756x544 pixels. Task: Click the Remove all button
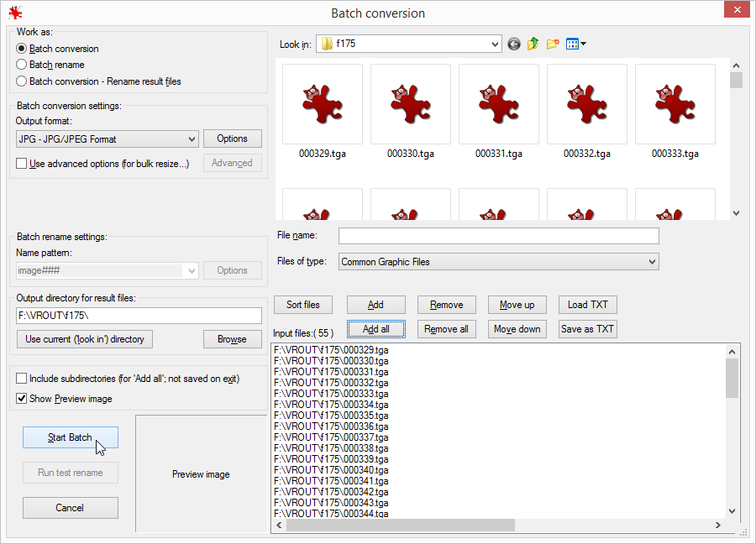[x=446, y=329]
